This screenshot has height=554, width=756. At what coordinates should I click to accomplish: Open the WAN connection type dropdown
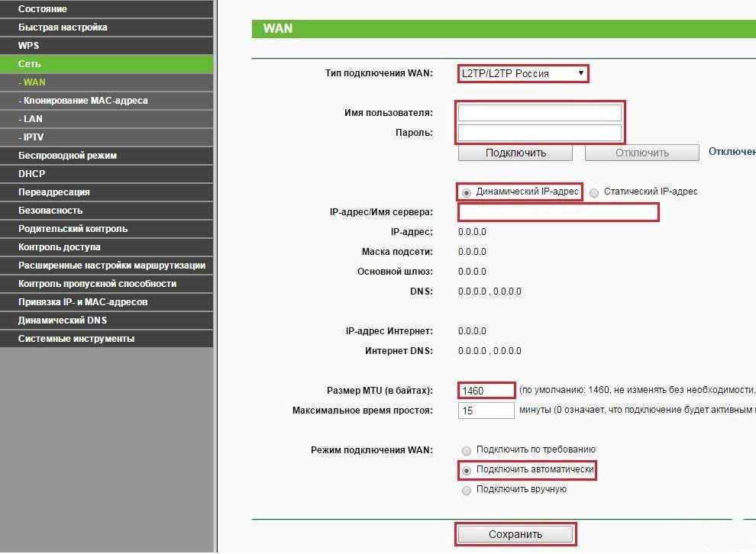click(x=523, y=74)
